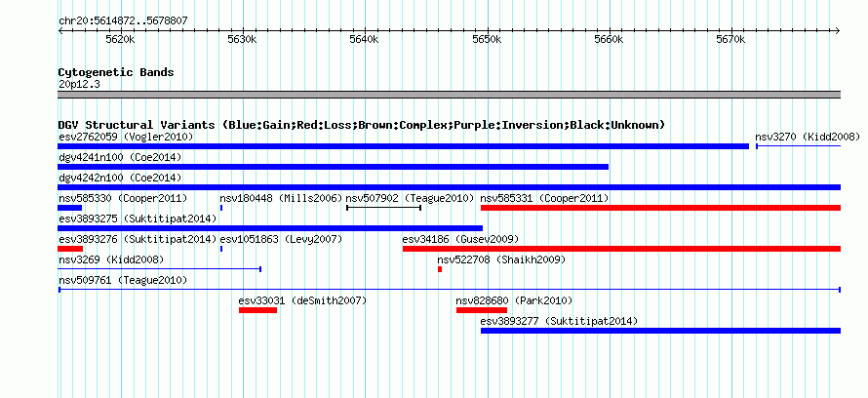Open esv3893276 (Suktitipat2014) label
The image size is (868, 398).
(x=138, y=239)
